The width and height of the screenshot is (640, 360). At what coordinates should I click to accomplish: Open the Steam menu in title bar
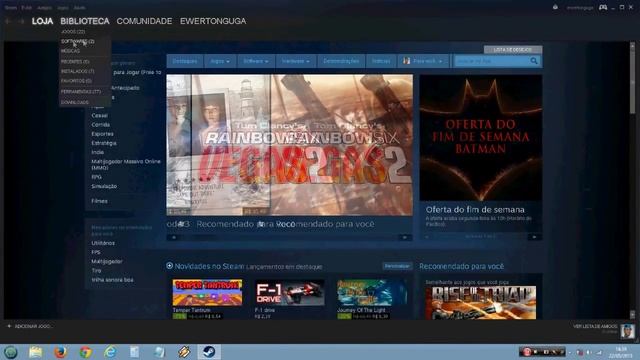[11, 8]
